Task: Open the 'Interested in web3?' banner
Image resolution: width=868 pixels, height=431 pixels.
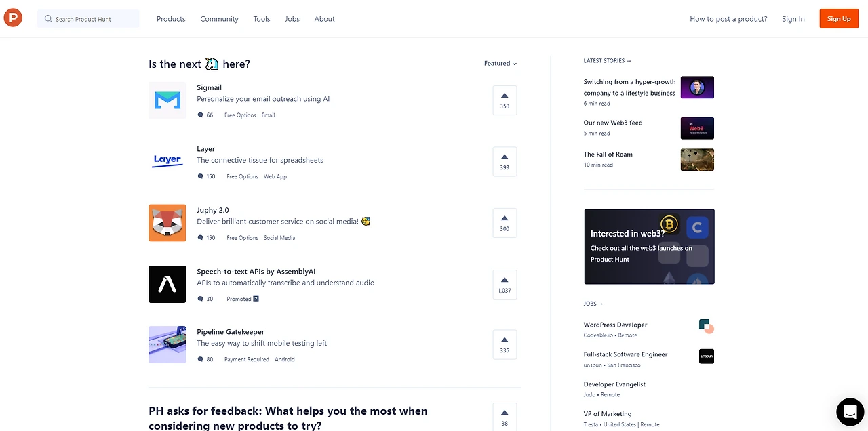Action: pos(649,247)
